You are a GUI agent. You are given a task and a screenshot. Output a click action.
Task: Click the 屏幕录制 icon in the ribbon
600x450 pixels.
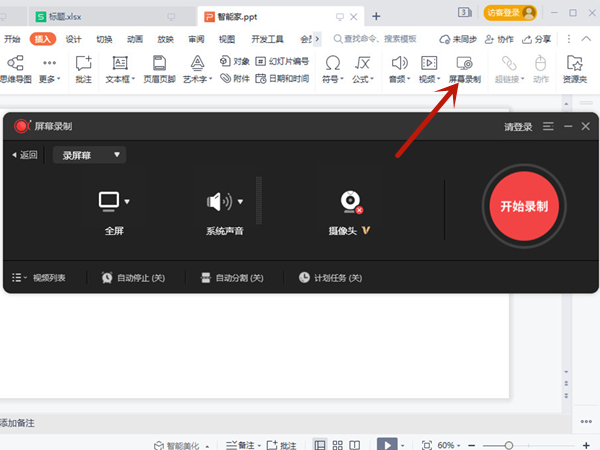click(463, 64)
